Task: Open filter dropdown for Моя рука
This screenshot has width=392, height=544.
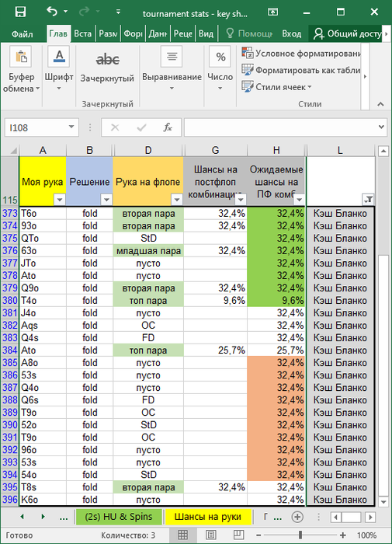Action: 60,200
